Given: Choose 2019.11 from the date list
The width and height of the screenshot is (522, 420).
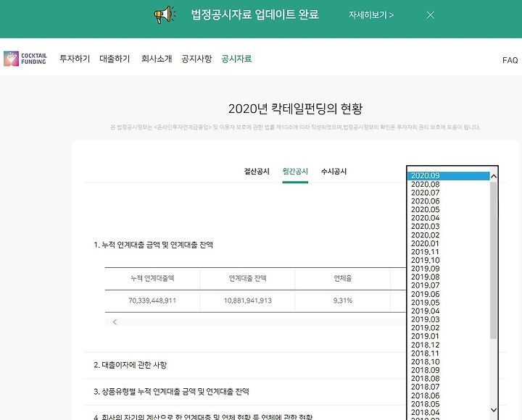Looking at the screenshot, I should tap(449, 252).
